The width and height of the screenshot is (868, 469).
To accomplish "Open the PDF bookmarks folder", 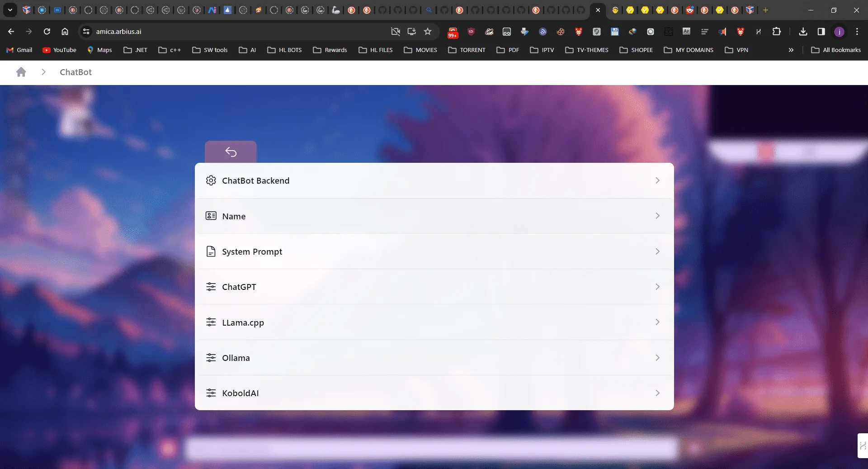I will coord(508,50).
